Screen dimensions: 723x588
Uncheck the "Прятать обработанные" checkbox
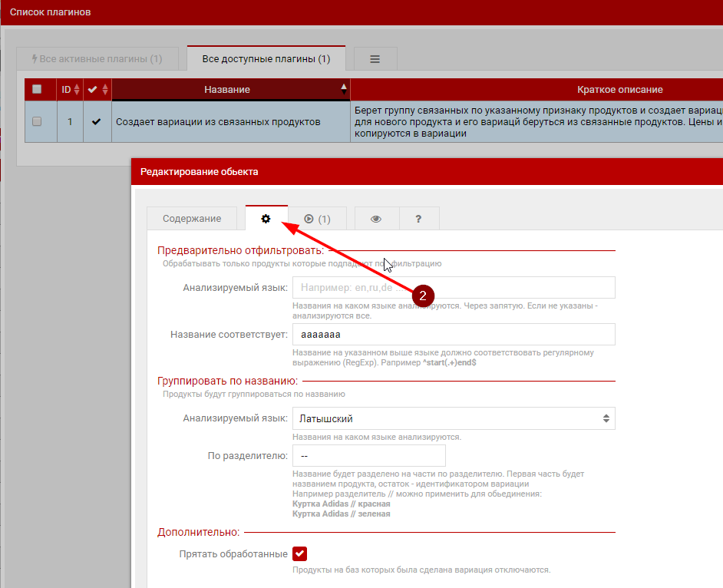[x=299, y=553]
